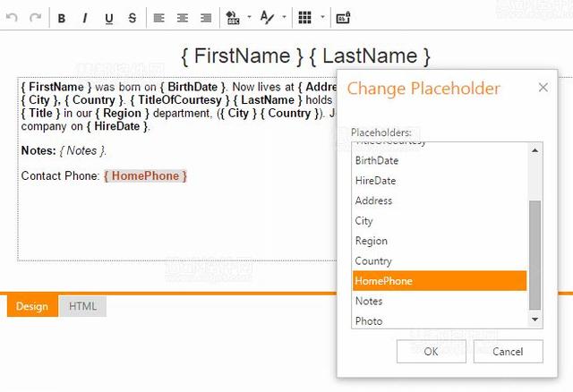Click the { Notes } placeholder in editor
This screenshot has width=573, height=392.
(83, 150)
